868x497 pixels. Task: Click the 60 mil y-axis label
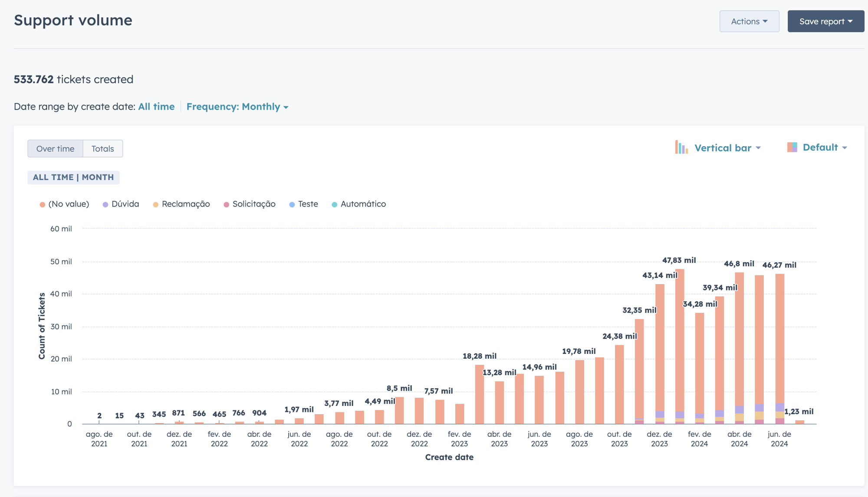coord(61,229)
